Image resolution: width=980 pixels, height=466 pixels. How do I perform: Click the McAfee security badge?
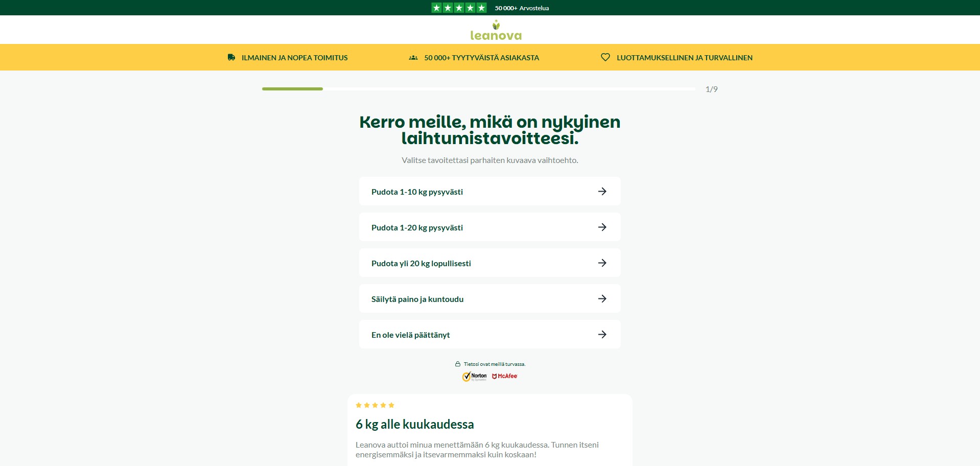point(505,376)
